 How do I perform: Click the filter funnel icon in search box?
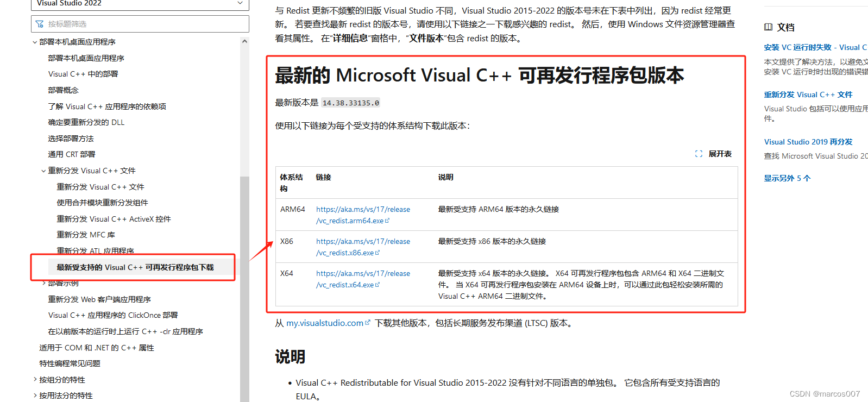click(39, 24)
